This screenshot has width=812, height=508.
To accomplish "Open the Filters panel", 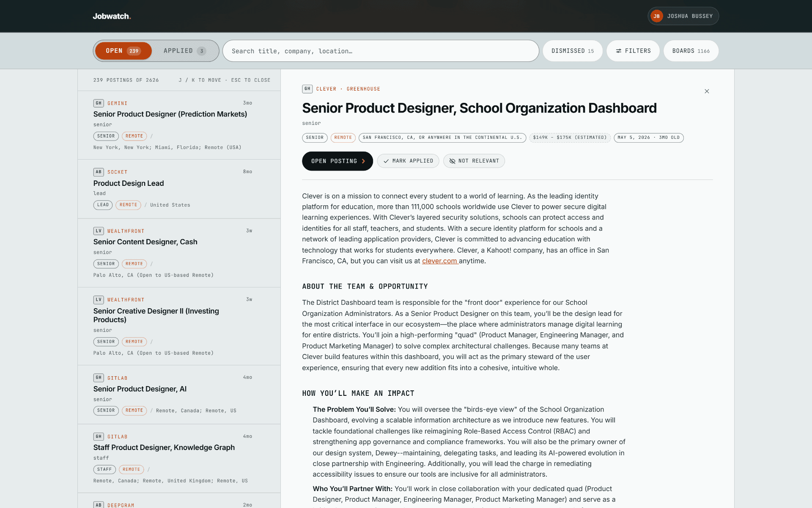I will pyautogui.click(x=633, y=51).
